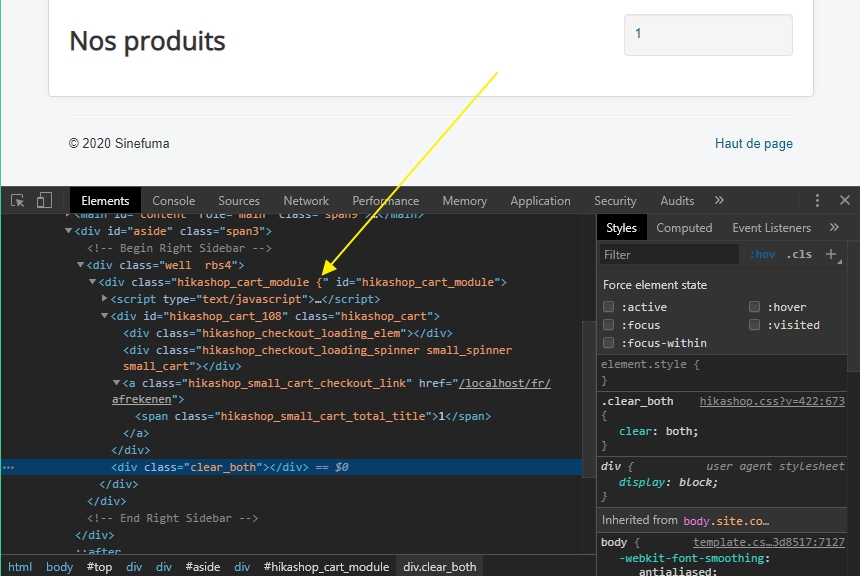This screenshot has height=576, width=860.
Task: Tick the :focus-within checkbox
Action: pos(609,343)
